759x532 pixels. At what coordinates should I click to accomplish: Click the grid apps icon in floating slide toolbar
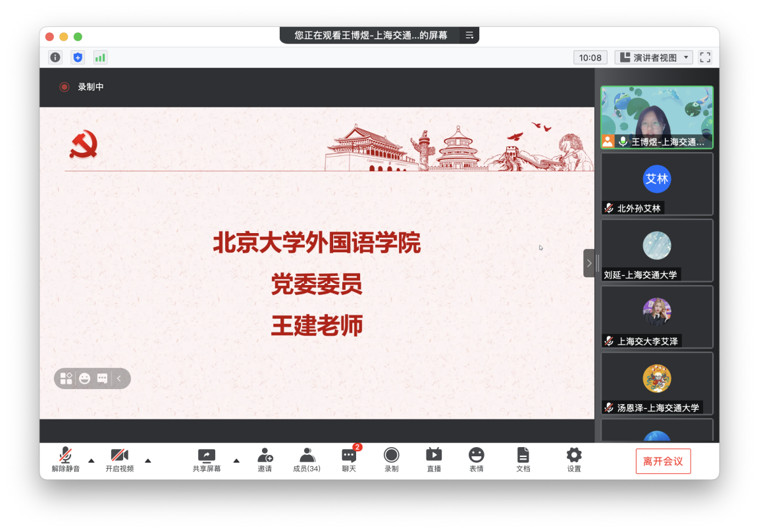click(x=66, y=379)
